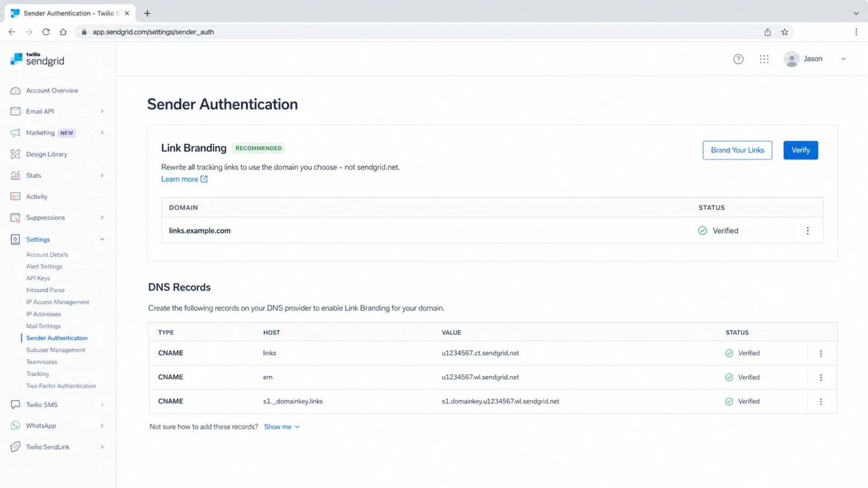Follow the Learn more link
Viewport: 868px width, 488px height.
184,179
